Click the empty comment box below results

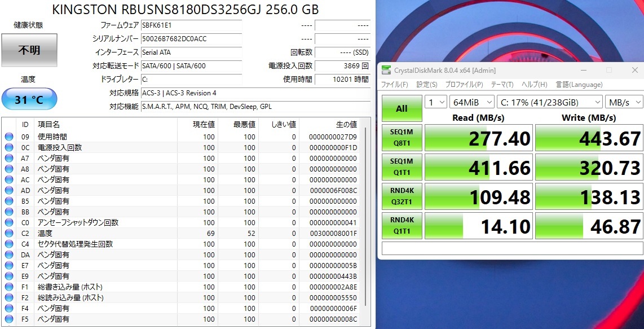tap(512, 248)
